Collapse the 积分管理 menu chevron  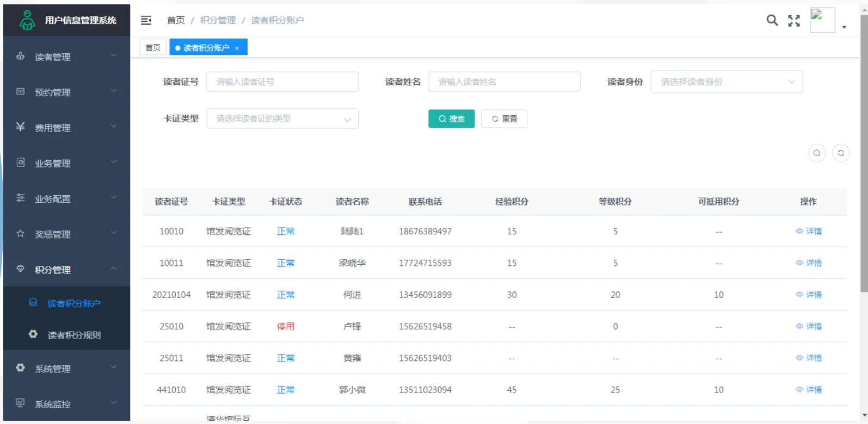pyautogui.click(x=114, y=268)
